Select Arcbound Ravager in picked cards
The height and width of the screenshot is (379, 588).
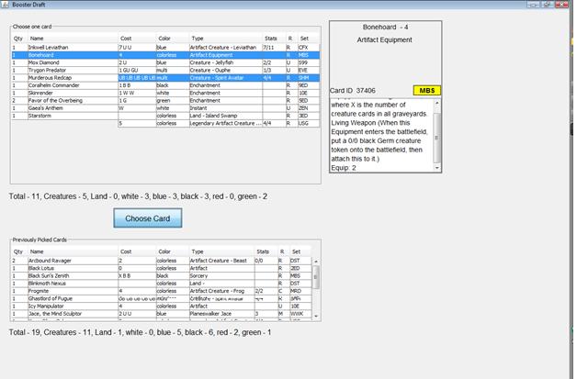(56, 261)
